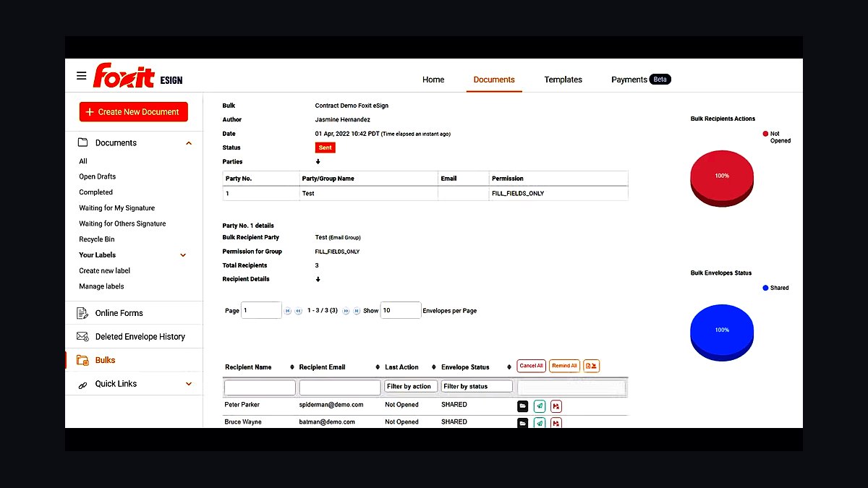Go to last page of envelopes

click(x=356, y=311)
